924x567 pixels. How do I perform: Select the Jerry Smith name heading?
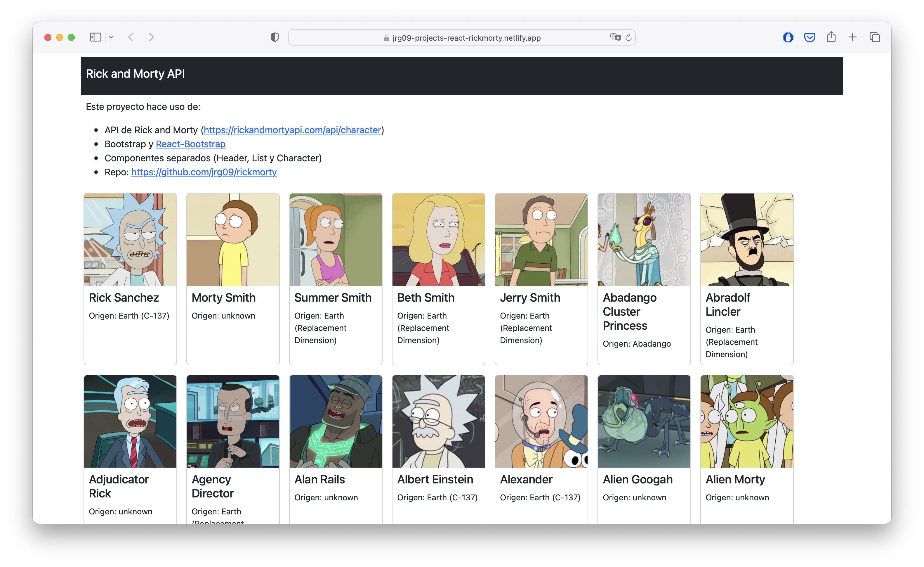tap(530, 298)
